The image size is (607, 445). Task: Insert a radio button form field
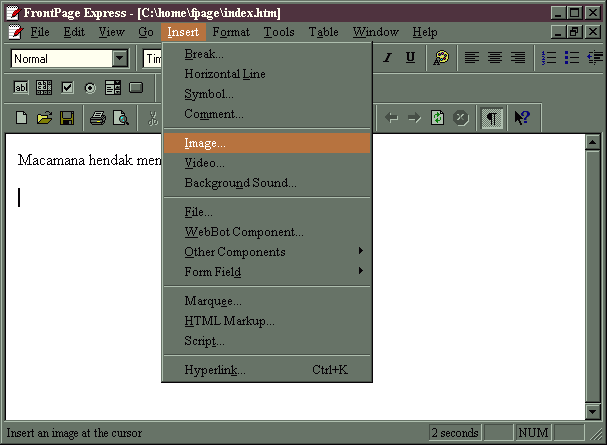tap(90, 88)
